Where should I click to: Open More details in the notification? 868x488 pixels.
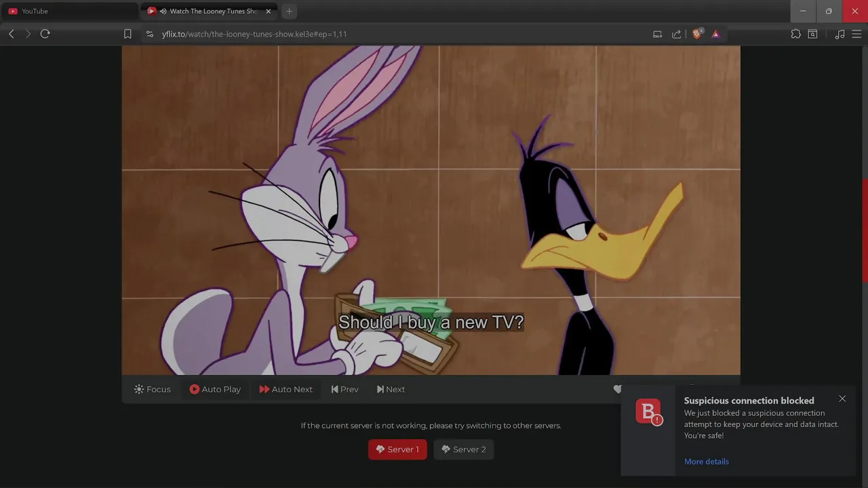[x=707, y=462]
